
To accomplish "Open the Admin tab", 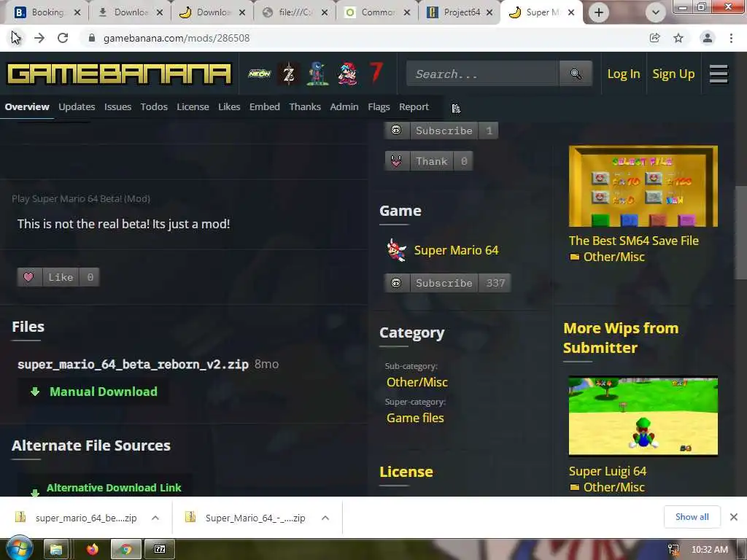I will click(344, 106).
